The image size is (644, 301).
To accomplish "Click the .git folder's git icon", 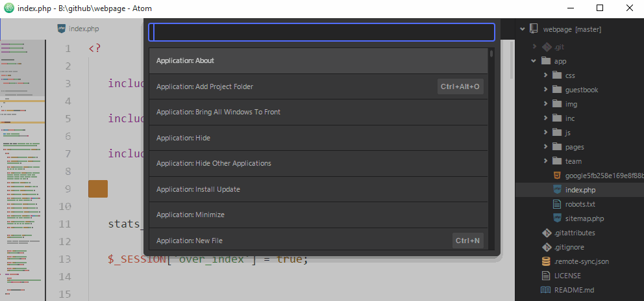I will tap(546, 47).
